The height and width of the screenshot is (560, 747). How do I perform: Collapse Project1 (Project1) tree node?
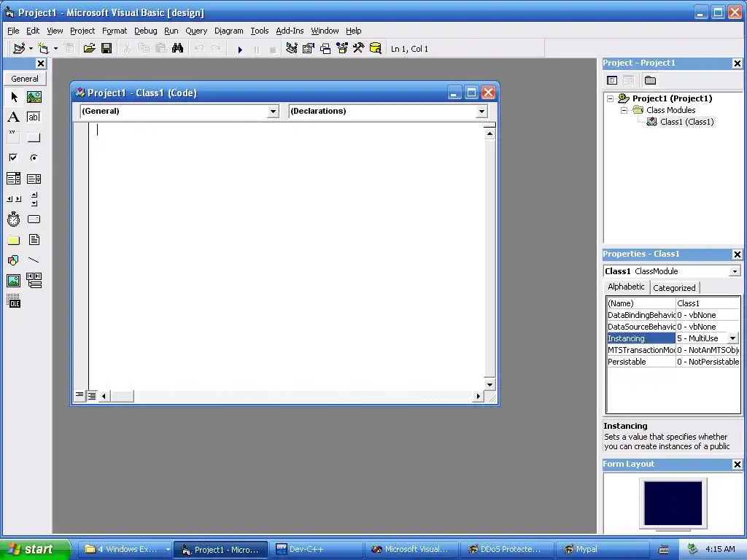coord(611,98)
